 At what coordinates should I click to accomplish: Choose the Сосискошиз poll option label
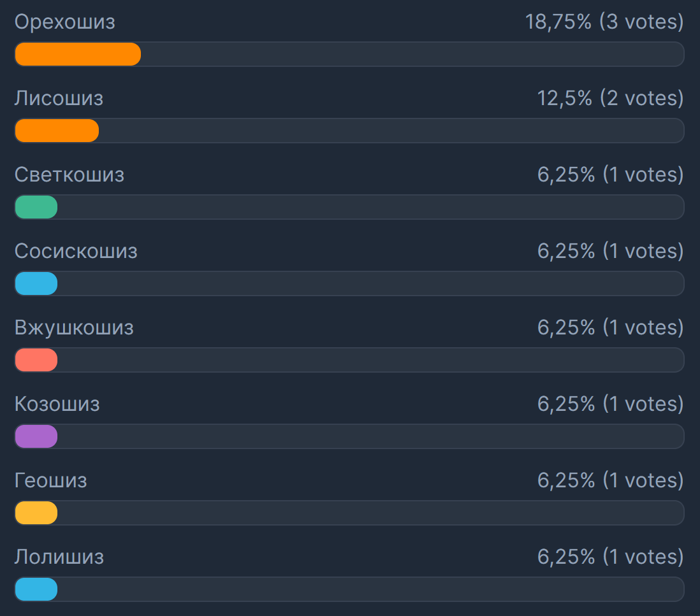point(76,252)
